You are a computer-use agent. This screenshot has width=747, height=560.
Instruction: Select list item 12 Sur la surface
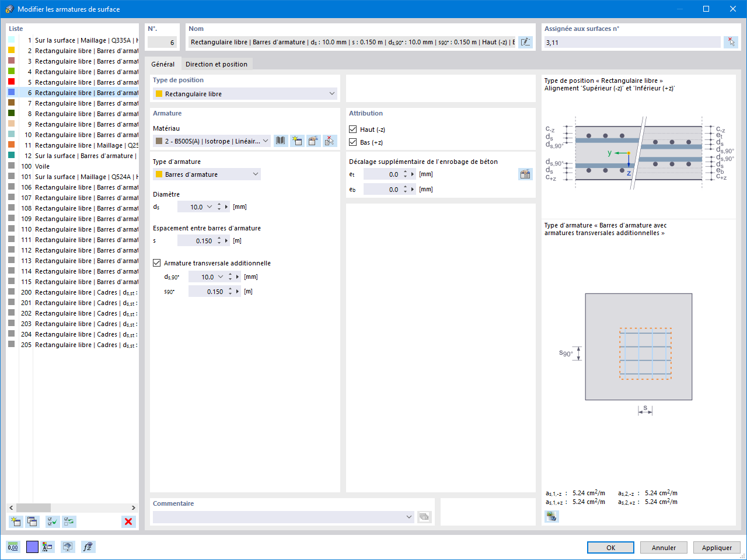click(x=73, y=156)
